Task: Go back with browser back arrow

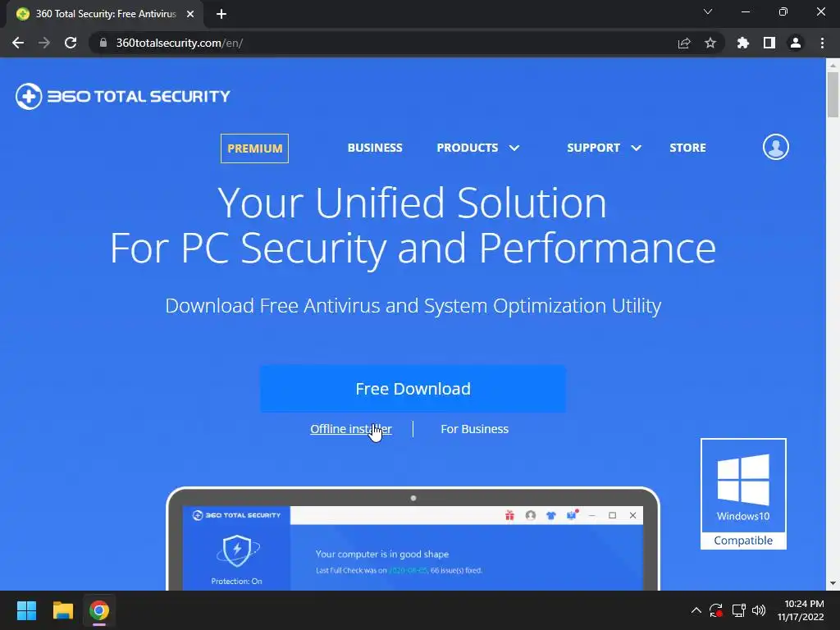Action: tap(18, 43)
